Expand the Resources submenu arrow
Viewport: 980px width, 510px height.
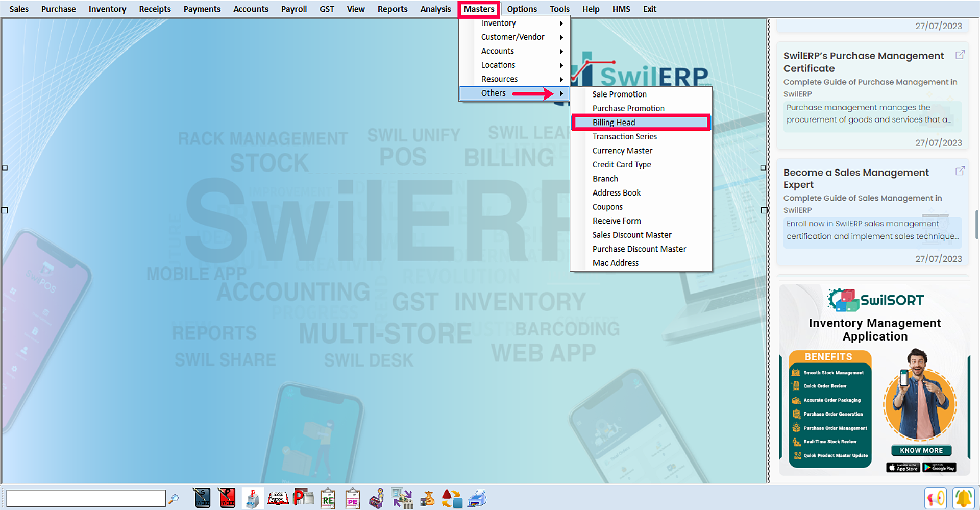(561, 80)
